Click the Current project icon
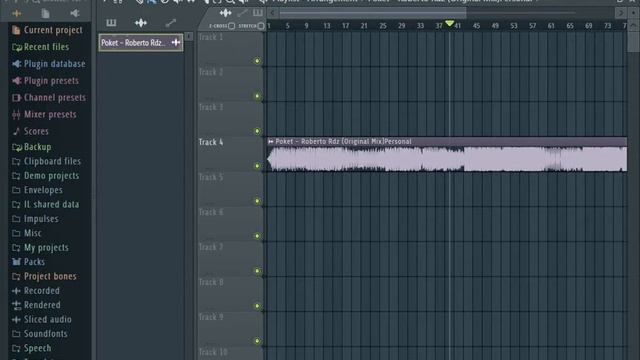 tap(16, 30)
